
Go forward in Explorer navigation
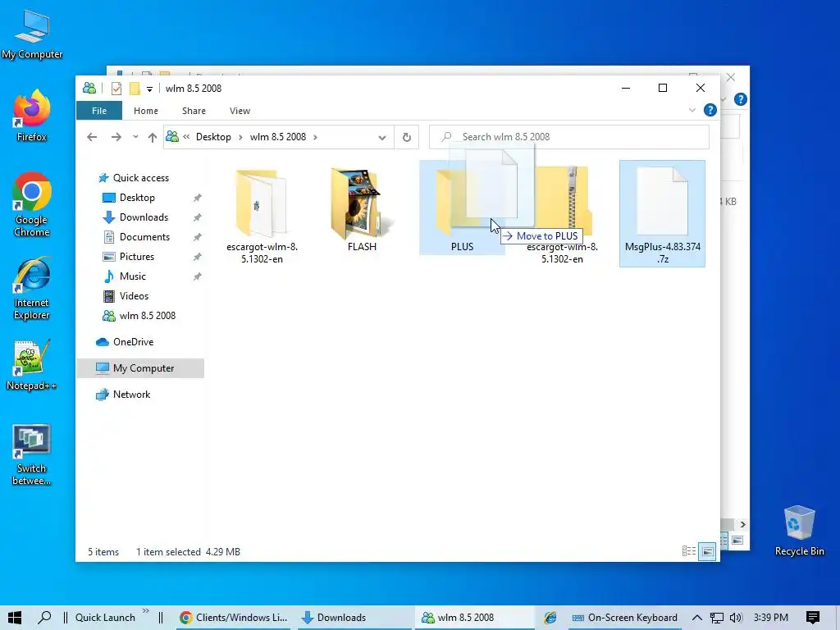coord(116,137)
